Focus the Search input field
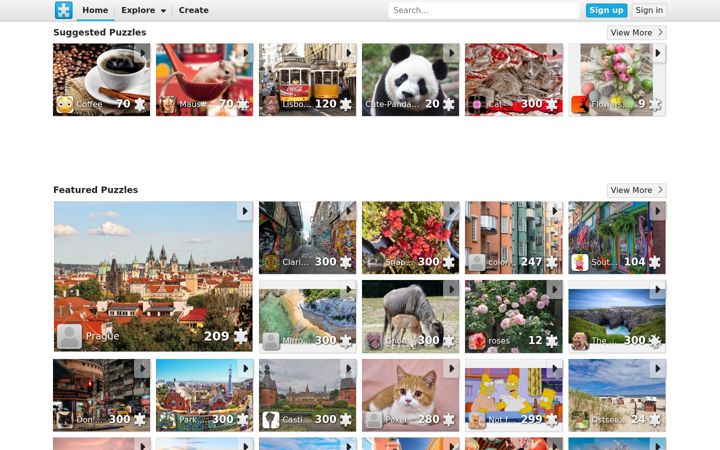 tap(484, 10)
